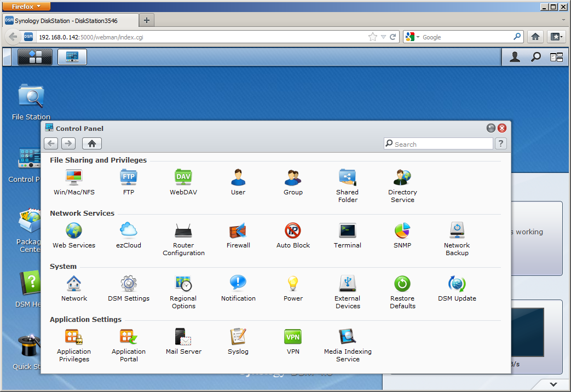This screenshot has height=392, width=571.
Task: Open the FTP settings icon
Action: point(129,182)
